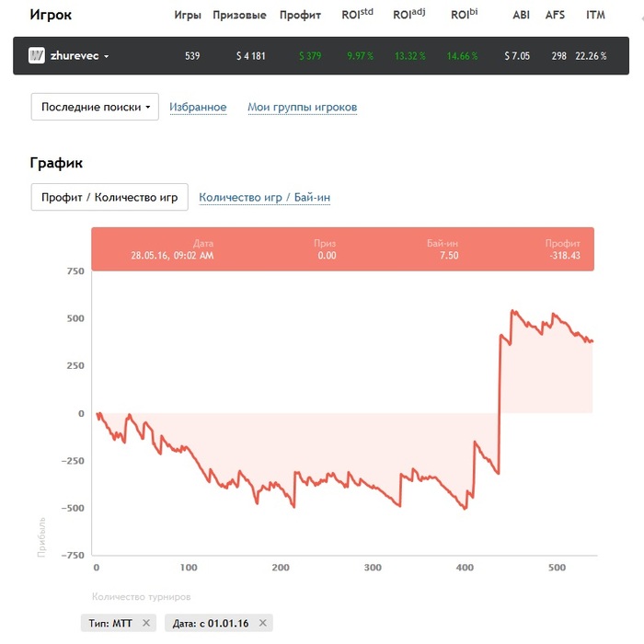Click the zhurevec player avatar icon

(x=37, y=55)
